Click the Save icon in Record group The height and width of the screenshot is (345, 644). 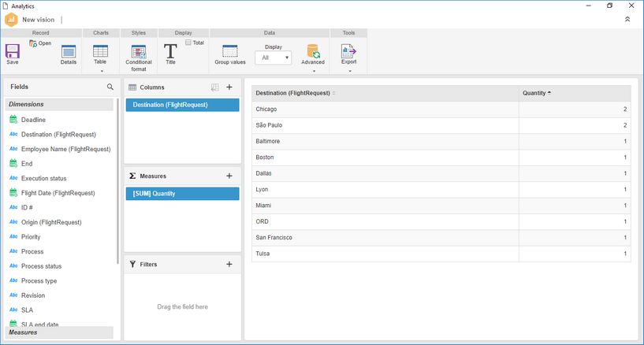click(13, 52)
